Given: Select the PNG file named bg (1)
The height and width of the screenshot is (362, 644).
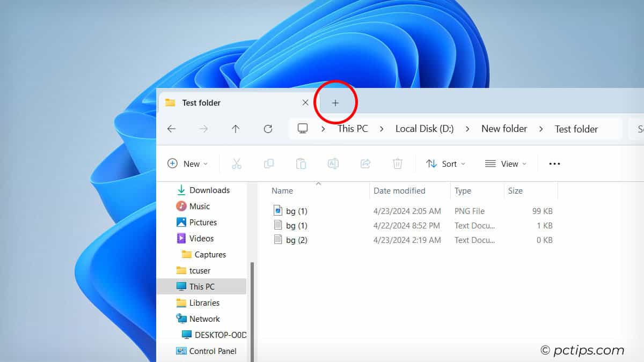Looking at the screenshot, I should coord(296,211).
